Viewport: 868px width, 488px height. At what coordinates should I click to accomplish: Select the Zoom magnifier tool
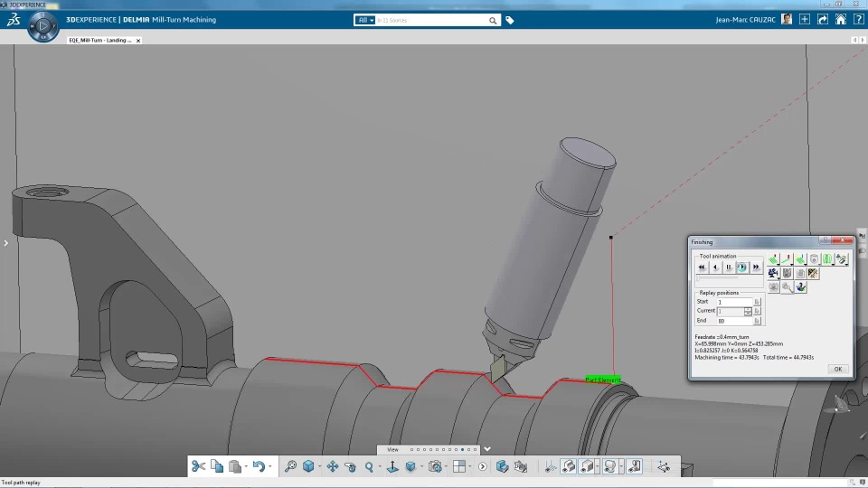point(369,466)
